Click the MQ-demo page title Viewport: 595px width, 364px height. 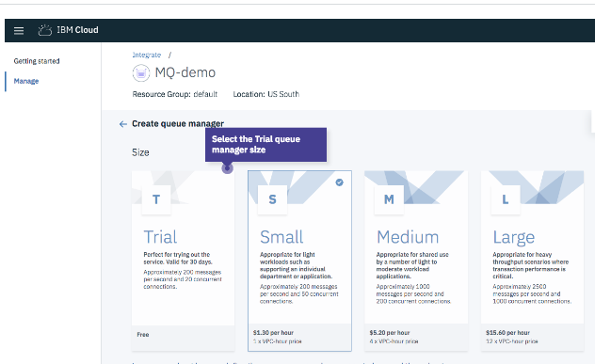click(x=185, y=72)
